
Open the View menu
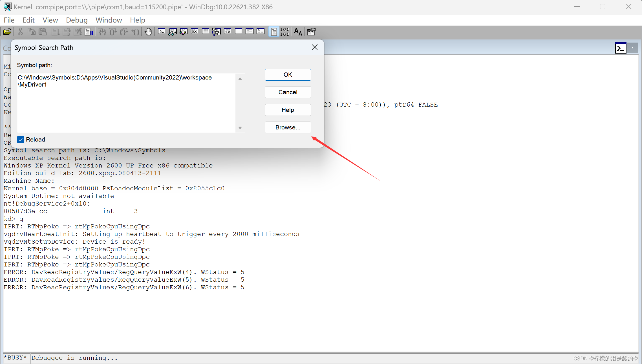coord(50,20)
